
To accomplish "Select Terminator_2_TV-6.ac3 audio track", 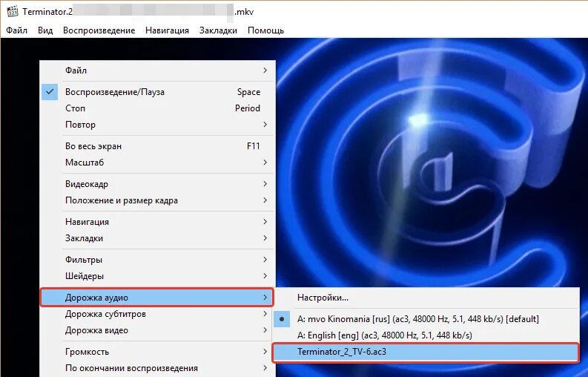I will coord(426,353).
